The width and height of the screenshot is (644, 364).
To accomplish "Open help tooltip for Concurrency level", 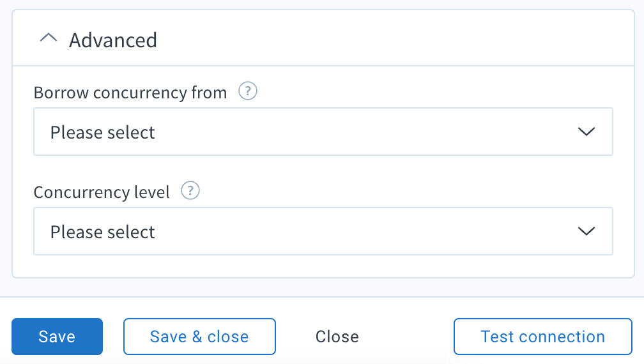I will point(190,191).
